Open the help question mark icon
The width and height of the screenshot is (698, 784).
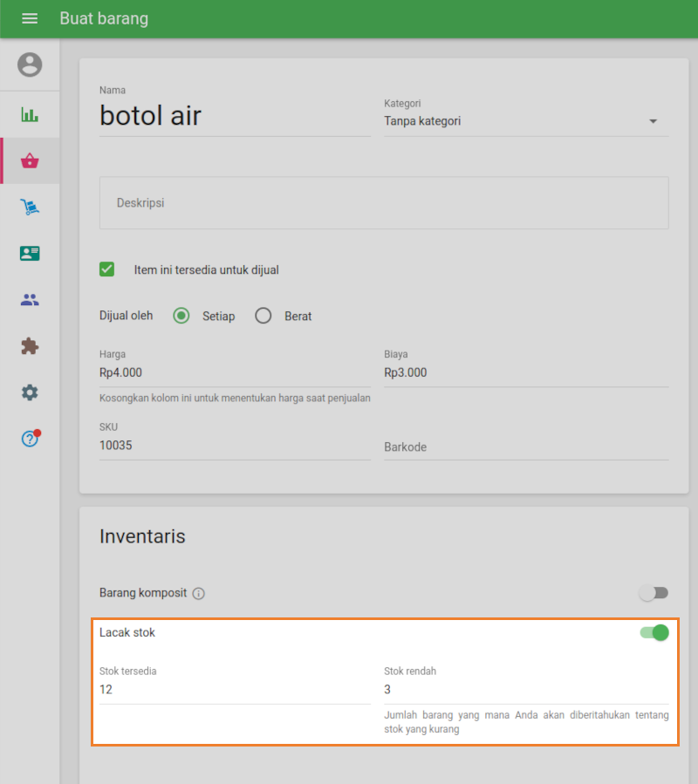click(x=30, y=439)
